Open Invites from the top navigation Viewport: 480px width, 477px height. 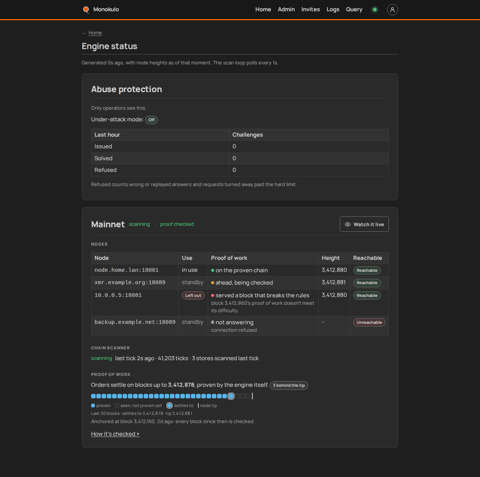(311, 9)
